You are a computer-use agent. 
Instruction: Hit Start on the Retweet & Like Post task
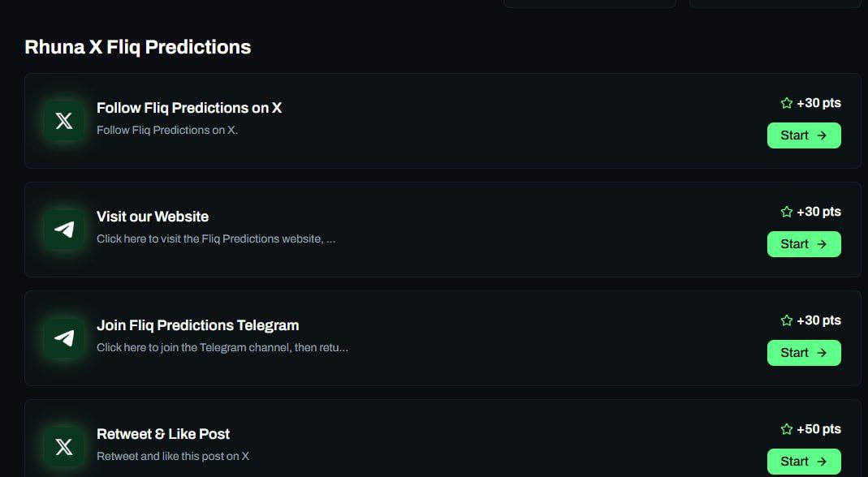tap(803, 462)
